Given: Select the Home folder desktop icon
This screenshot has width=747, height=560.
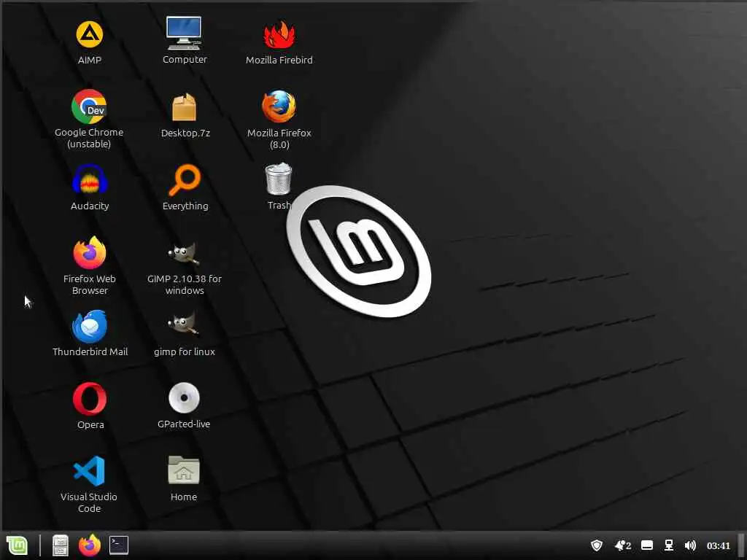Looking at the screenshot, I should point(184,470).
